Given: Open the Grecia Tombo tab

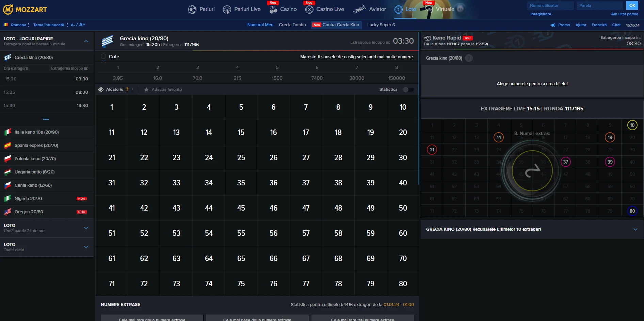Looking at the screenshot, I should pyautogui.click(x=292, y=25).
